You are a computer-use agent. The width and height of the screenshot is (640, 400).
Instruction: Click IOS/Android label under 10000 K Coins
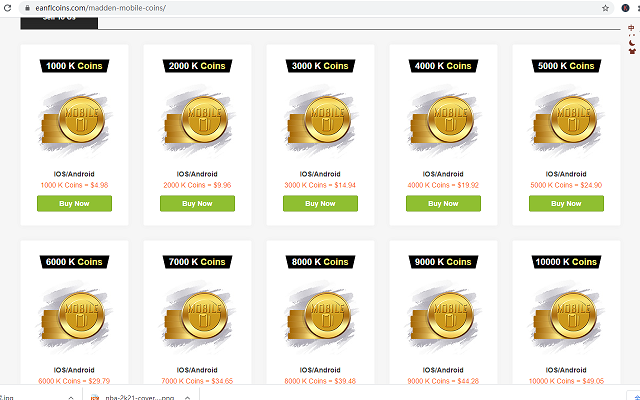pos(566,370)
